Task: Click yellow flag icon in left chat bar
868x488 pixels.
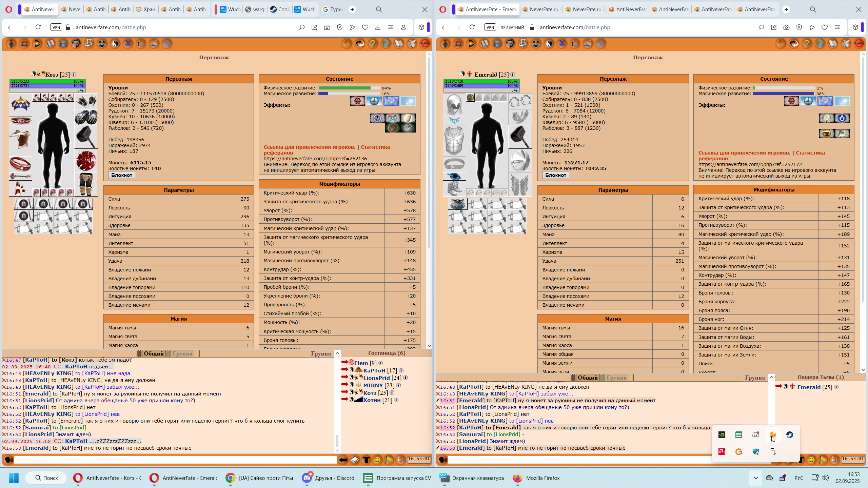Action: [x=389, y=460]
